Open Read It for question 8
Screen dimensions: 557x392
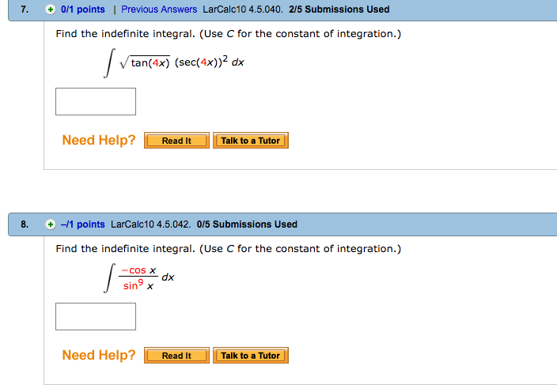pos(176,356)
